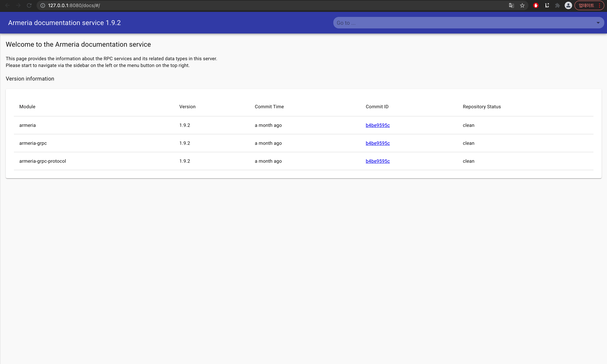Bookmark this page with star icon
Viewport: 607px width, 364px height.
[x=522, y=5]
